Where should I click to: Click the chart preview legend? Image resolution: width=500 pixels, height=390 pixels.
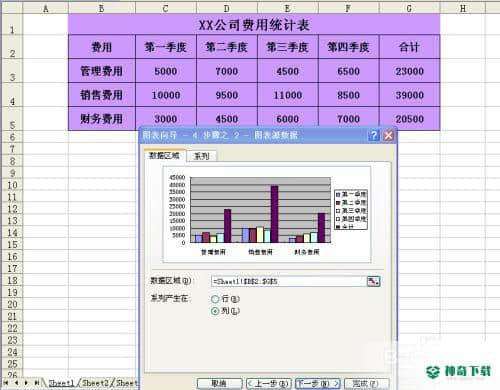tap(351, 210)
